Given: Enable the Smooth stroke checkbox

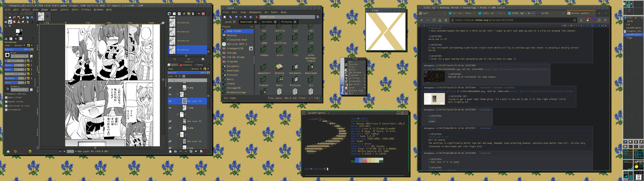Looking at the screenshot, I should coord(6,102).
